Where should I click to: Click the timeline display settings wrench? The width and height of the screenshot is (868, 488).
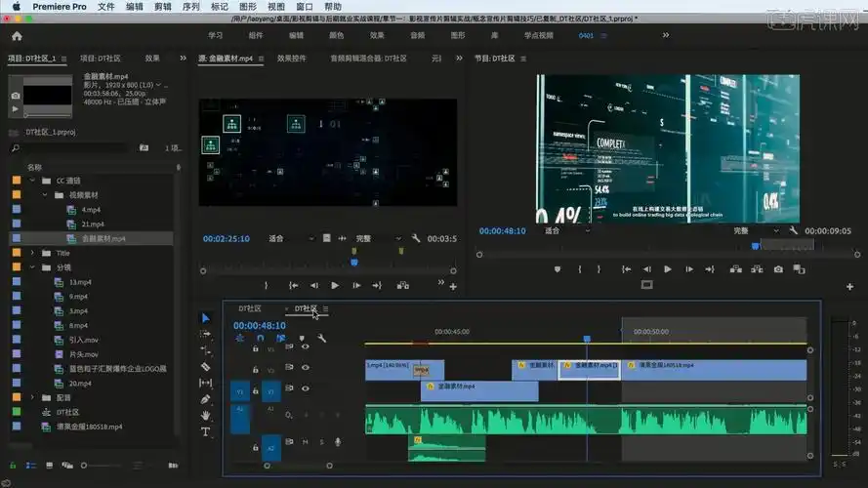point(321,339)
